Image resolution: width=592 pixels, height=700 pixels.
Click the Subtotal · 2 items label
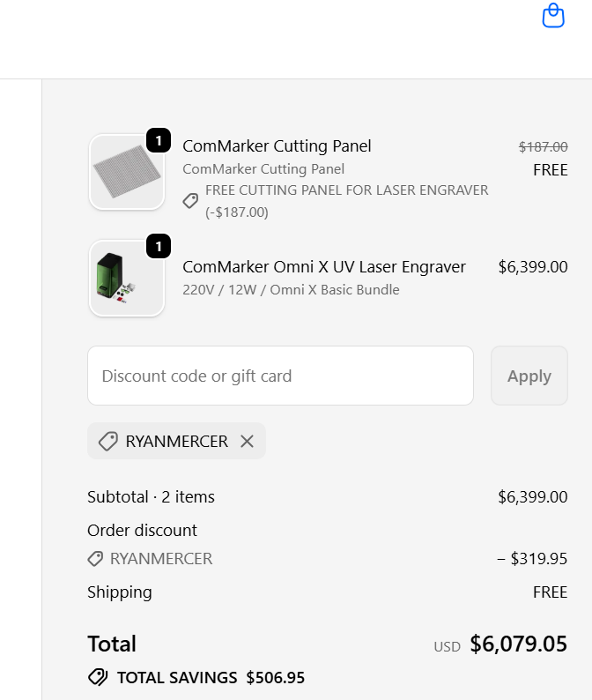pos(151,497)
